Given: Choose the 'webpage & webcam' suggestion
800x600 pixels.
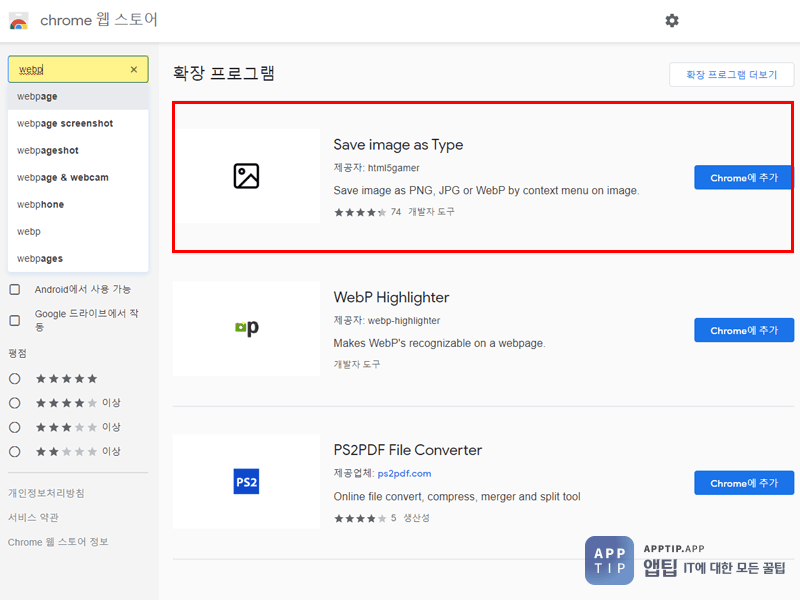Looking at the screenshot, I should pyautogui.click(x=78, y=178).
